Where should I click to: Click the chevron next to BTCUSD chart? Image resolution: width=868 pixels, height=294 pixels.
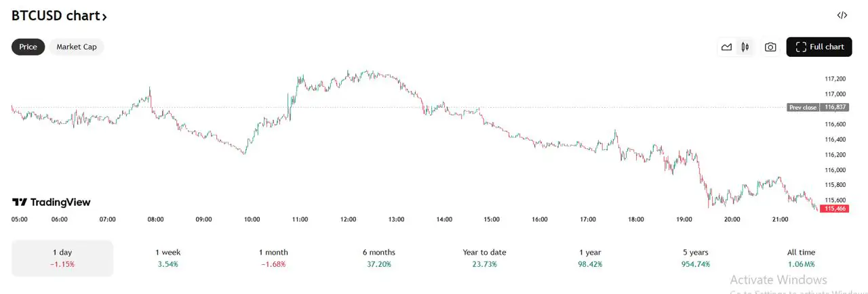click(x=104, y=16)
